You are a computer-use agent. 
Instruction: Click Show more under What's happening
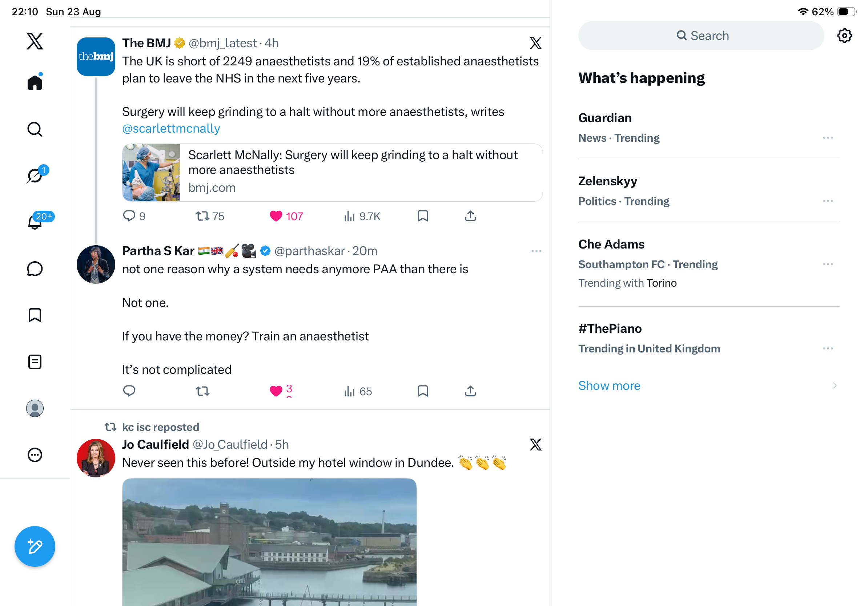pos(609,385)
